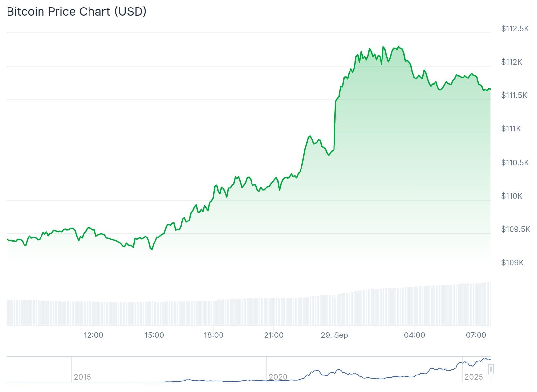Click the 21:00 time axis label

(274, 335)
